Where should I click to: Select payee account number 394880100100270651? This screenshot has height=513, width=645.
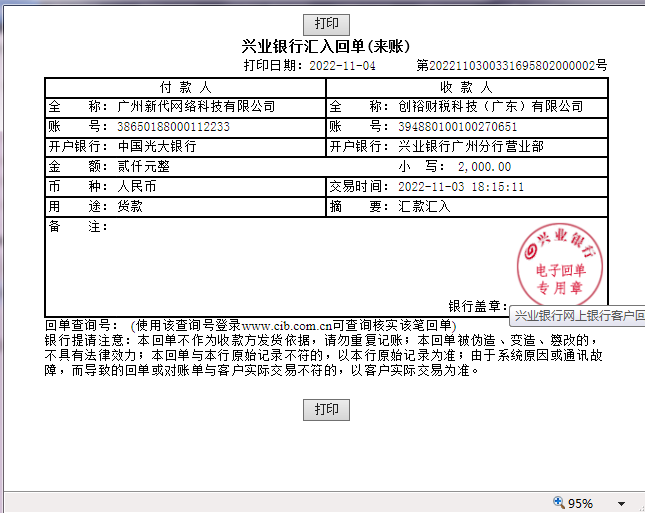pyautogui.click(x=457, y=127)
